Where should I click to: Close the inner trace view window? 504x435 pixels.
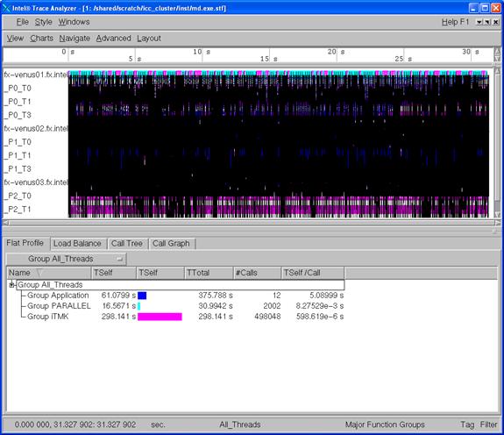(496, 22)
